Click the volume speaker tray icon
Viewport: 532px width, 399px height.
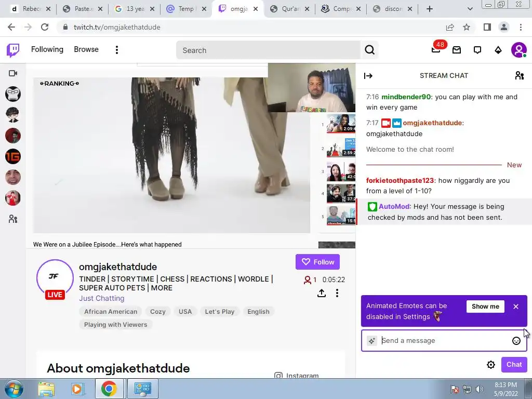[x=480, y=389]
